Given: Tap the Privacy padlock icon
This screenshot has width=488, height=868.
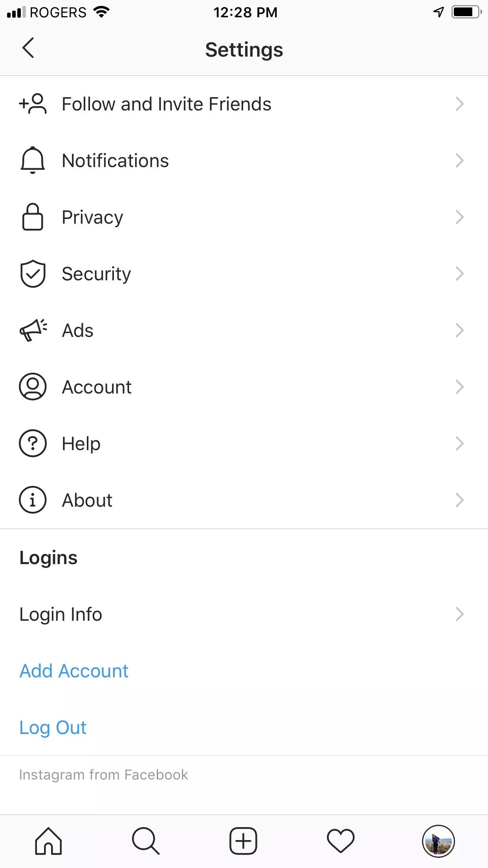Looking at the screenshot, I should 33,217.
